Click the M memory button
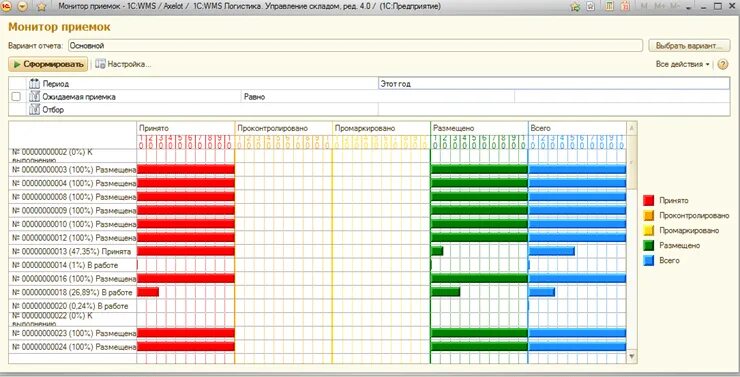This screenshot has height=377, width=740. [x=643, y=7]
